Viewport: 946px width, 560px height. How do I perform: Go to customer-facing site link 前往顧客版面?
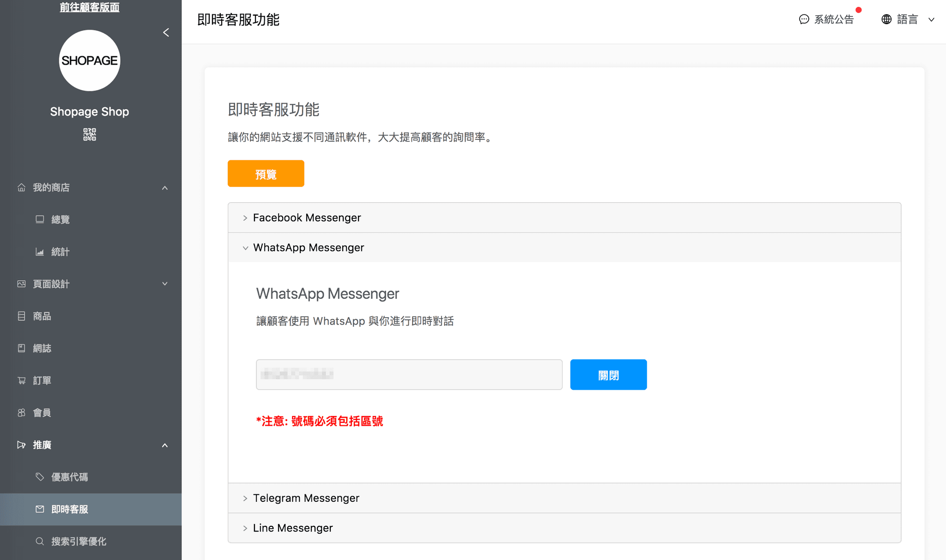coord(90,7)
